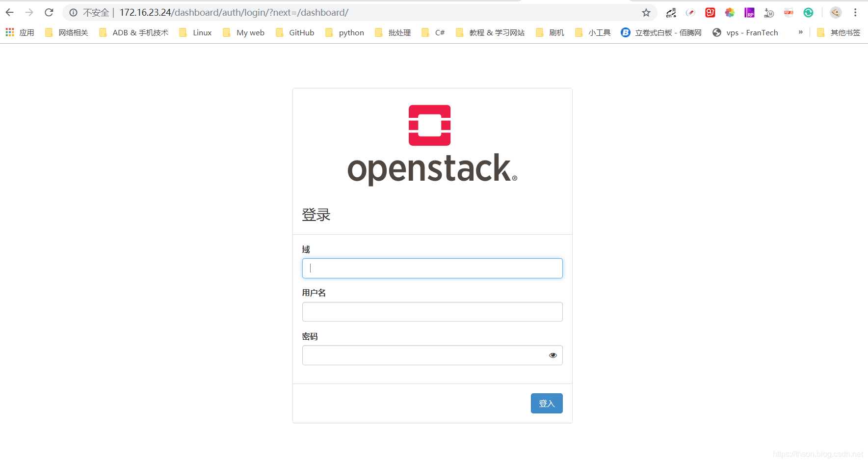This screenshot has width=868, height=463.
Task: Open the Chrome three-dot menu
Action: 855,13
